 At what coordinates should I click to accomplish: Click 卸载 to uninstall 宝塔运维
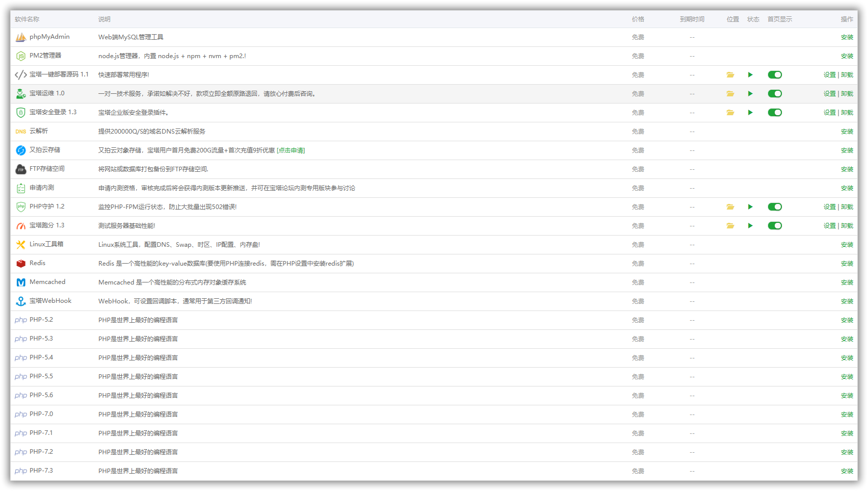pos(847,94)
